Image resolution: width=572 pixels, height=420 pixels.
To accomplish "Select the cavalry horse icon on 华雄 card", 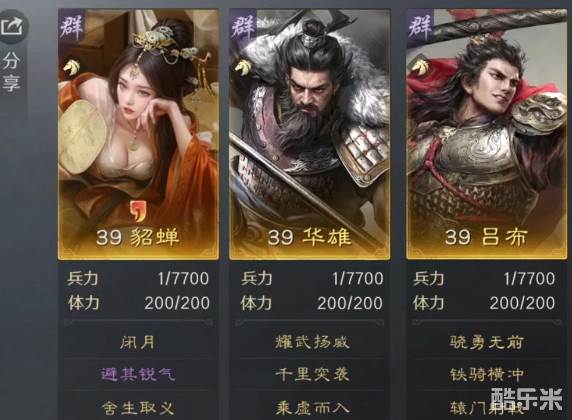I will coord(243,67).
